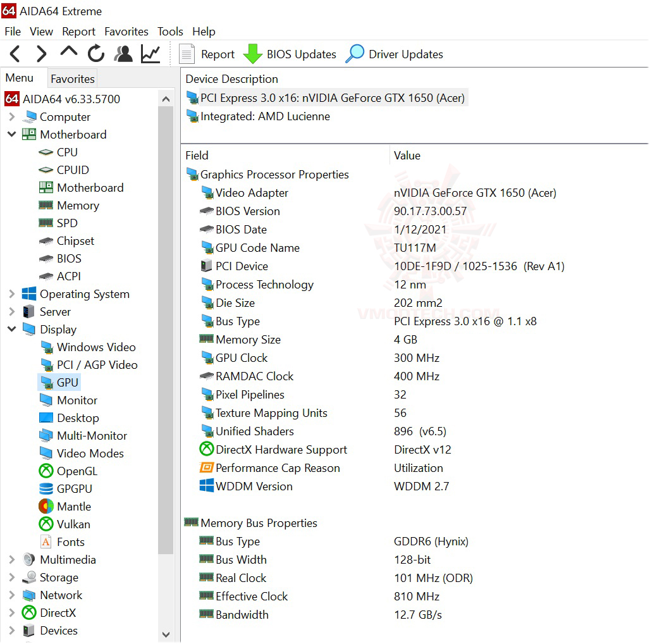Select the BIOS tree item in sidebar
Screen dimensions: 650x644
click(69, 258)
